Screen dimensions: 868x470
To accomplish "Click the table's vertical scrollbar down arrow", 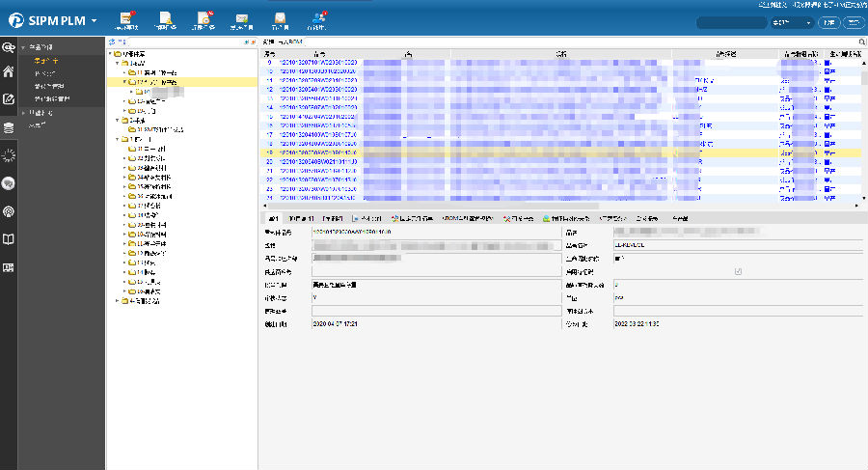I will (863, 200).
